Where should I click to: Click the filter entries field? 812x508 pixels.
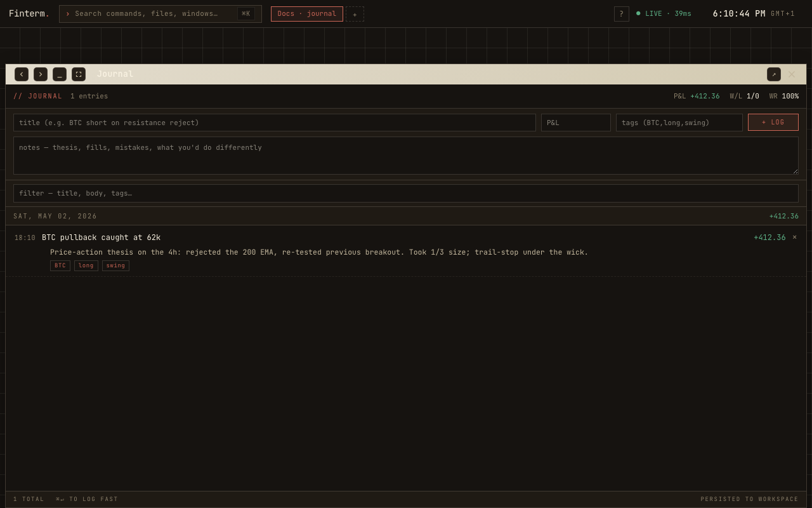[406, 193]
